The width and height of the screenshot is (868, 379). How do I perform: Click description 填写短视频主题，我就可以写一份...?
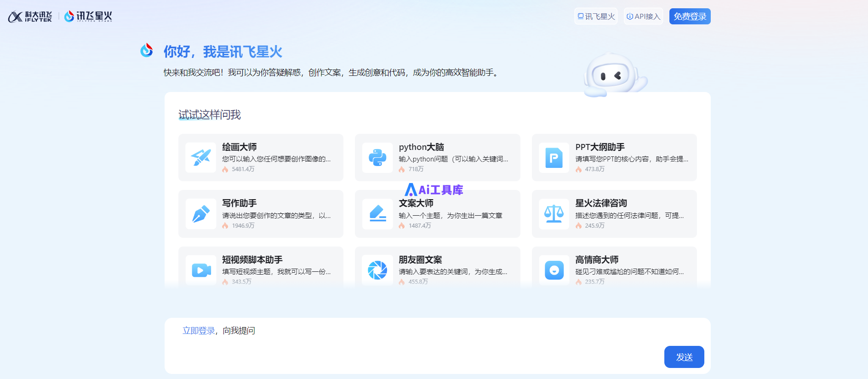pyautogui.click(x=276, y=272)
